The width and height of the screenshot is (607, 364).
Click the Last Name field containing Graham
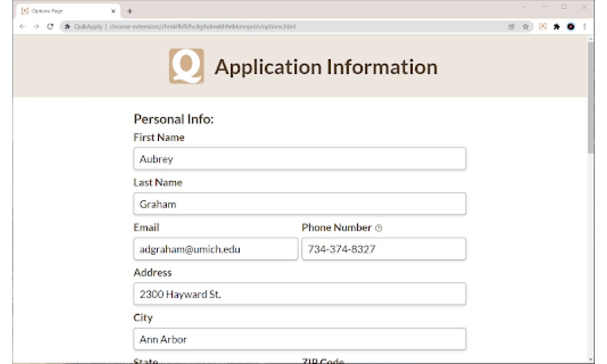click(300, 203)
